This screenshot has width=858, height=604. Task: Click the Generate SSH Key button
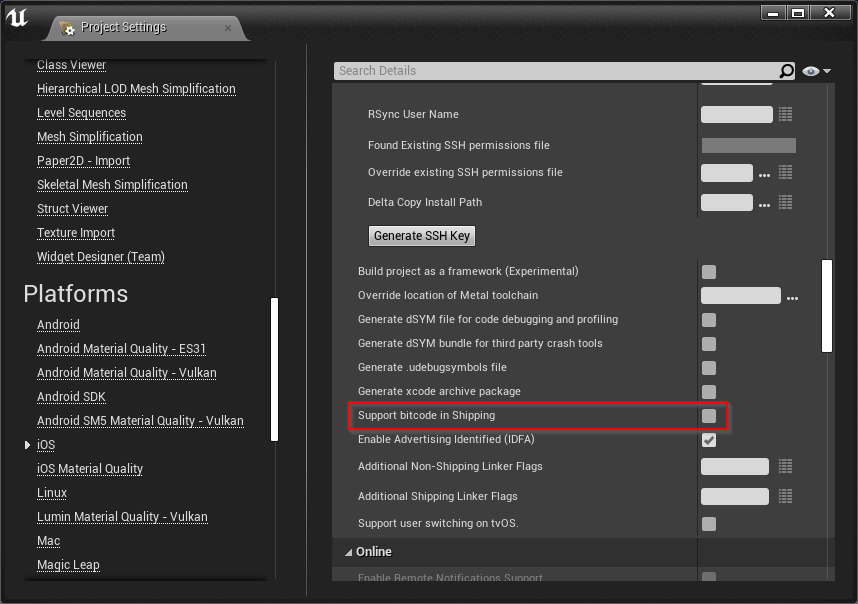(x=421, y=236)
